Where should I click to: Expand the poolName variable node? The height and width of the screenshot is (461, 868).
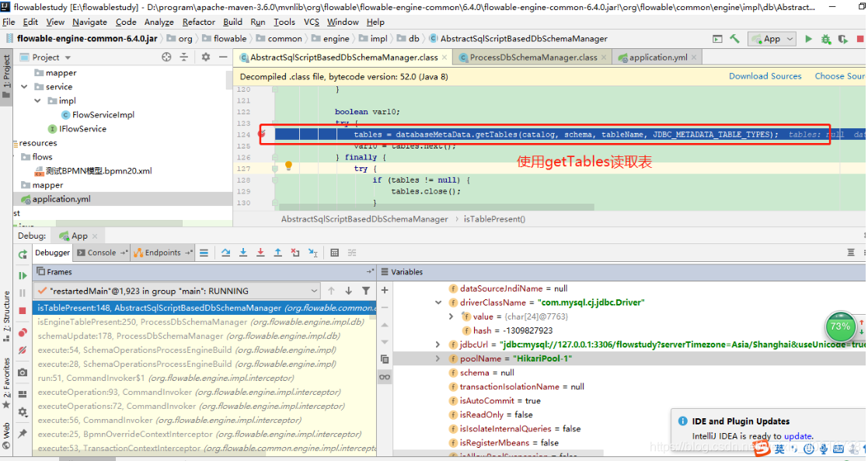pyautogui.click(x=437, y=358)
